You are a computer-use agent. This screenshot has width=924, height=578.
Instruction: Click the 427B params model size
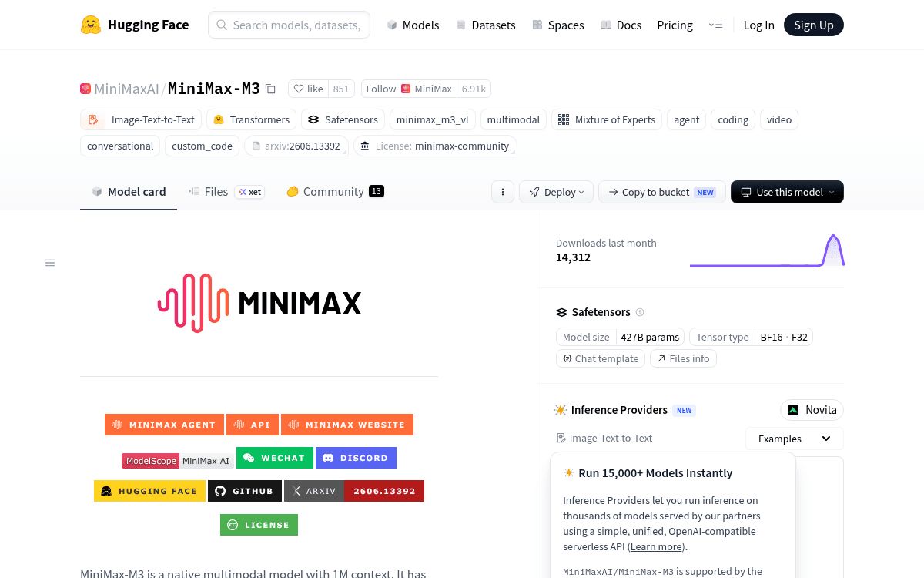[x=650, y=337]
